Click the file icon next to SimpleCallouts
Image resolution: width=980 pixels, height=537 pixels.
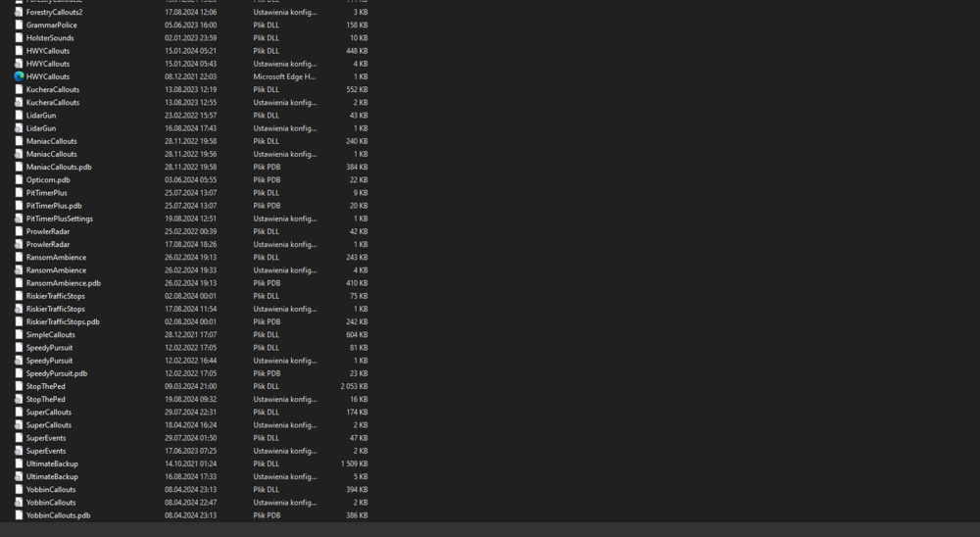click(19, 334)
